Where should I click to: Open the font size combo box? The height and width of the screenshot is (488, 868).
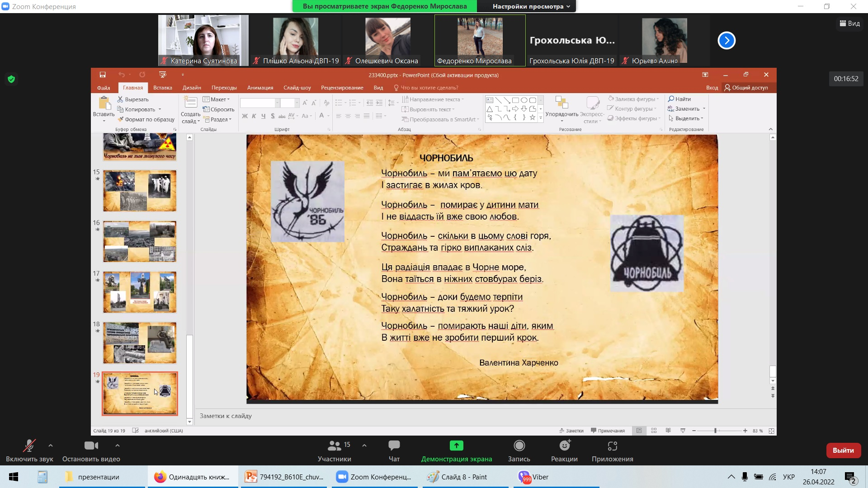[x=289, y=103]
